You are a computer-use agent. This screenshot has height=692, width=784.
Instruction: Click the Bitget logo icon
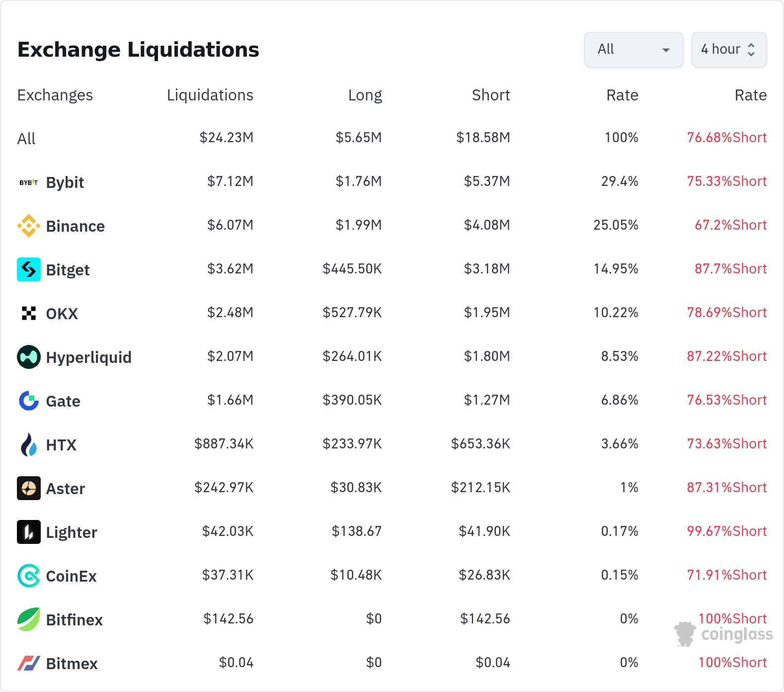coord(29,269)
